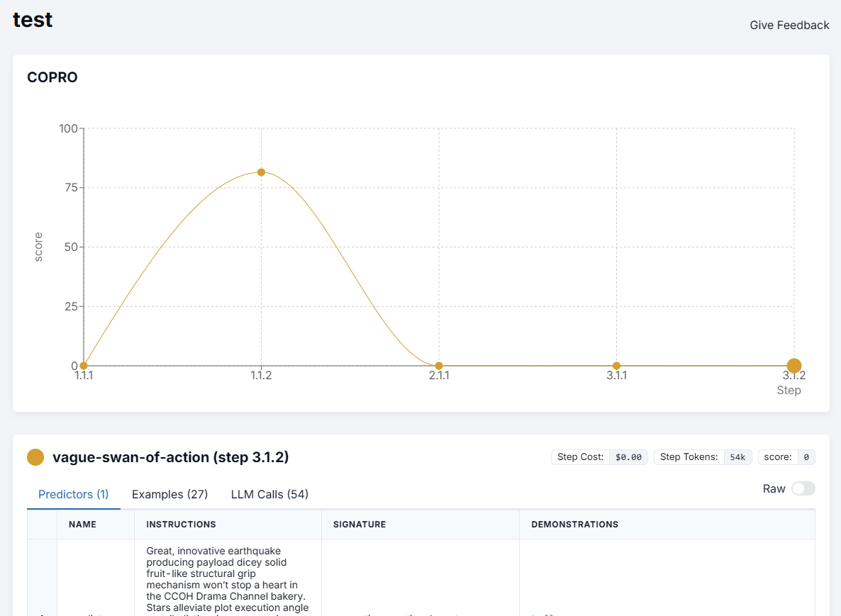Viewport: 841px width, 616px height.
Task: Select chart data point at step 1.1.2
Action: pos(261,172)
